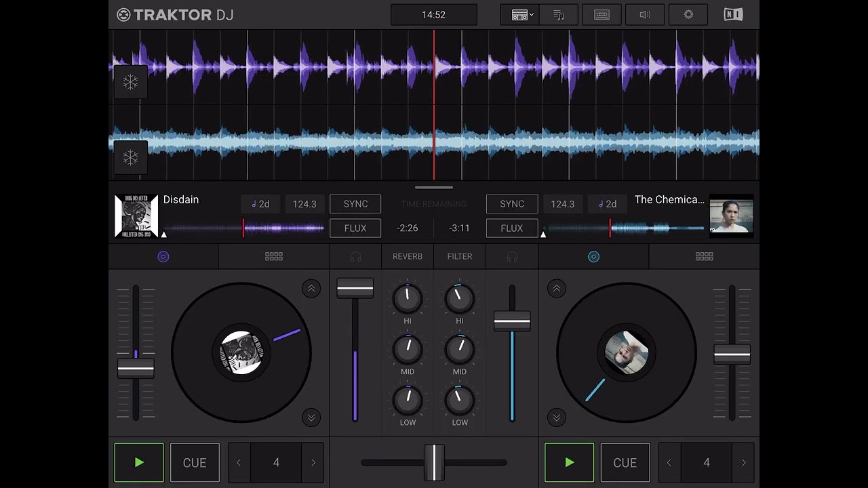Click the crossfader handle
Screen dimensions: 868x488
coord(434,462)
